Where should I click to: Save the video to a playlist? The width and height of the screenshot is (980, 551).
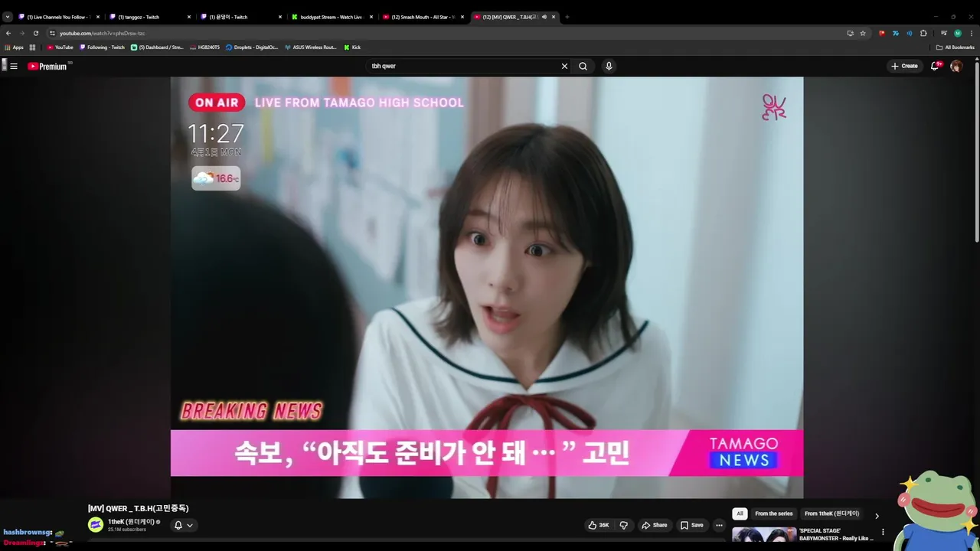click(692, 525)
